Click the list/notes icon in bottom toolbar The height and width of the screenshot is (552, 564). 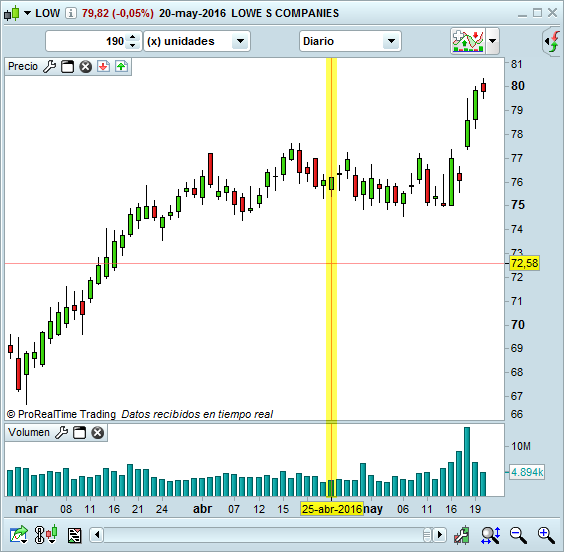tap(74, 535)
